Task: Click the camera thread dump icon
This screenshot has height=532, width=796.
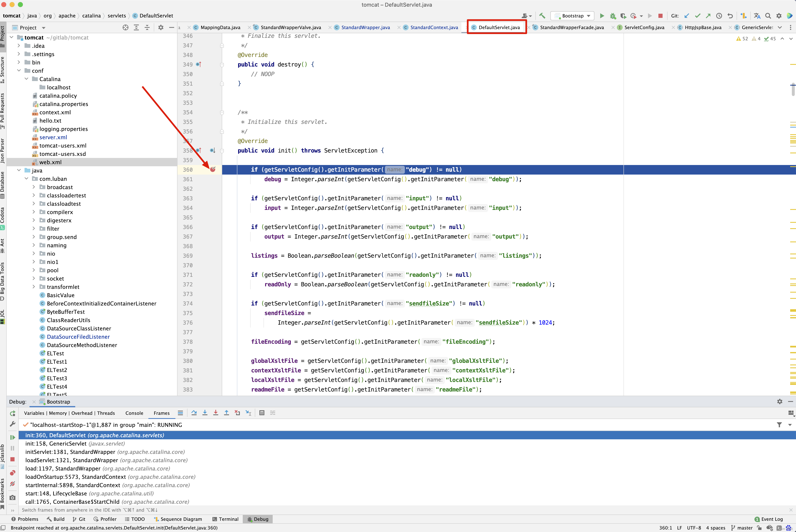Action: point(12,498)
